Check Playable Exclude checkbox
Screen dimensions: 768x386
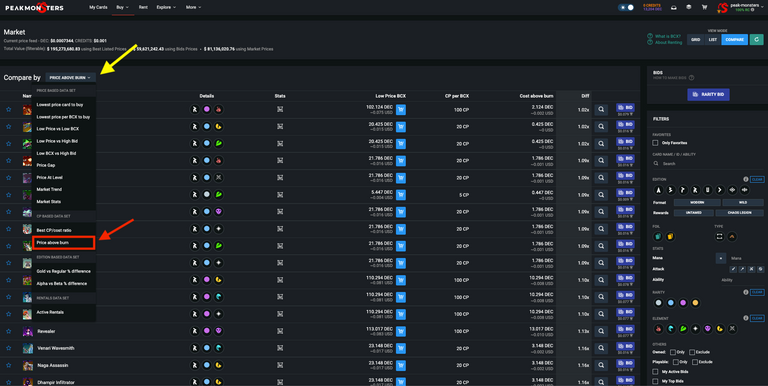(x=695, y=362)
